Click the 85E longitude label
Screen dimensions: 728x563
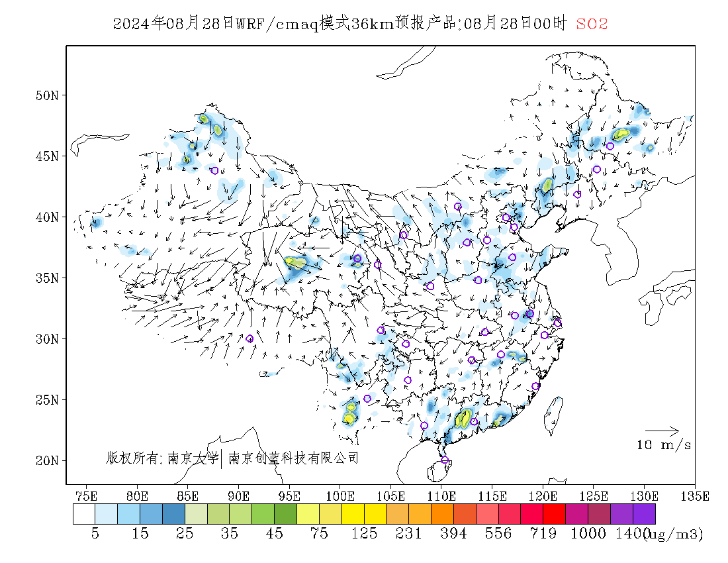(x=187, y=496)
